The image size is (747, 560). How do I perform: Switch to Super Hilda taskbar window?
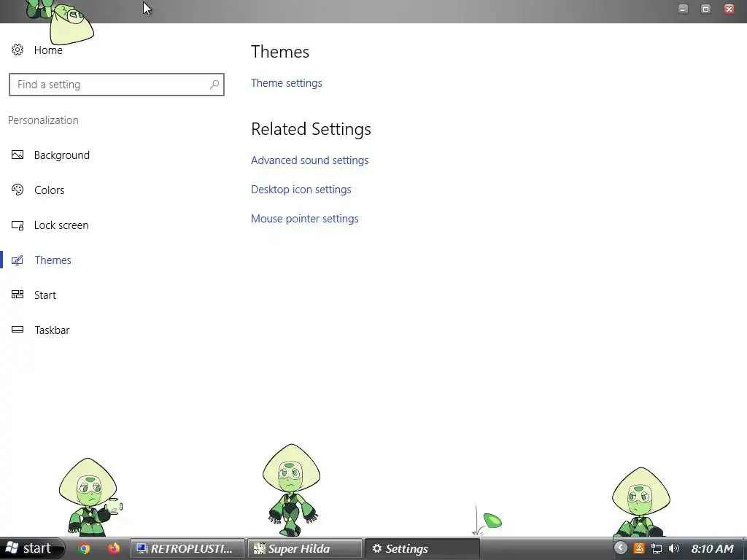tap(304, 548)
